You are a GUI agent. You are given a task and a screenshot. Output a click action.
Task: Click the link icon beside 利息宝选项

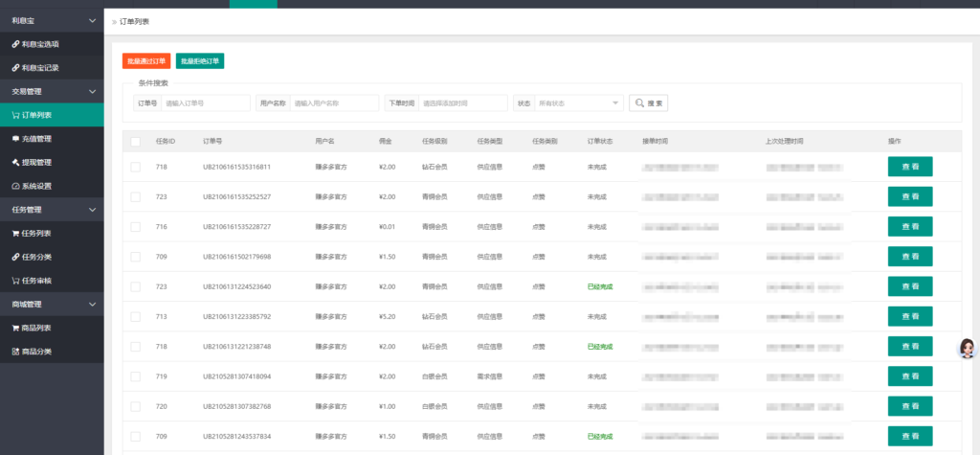click(15, 44)
